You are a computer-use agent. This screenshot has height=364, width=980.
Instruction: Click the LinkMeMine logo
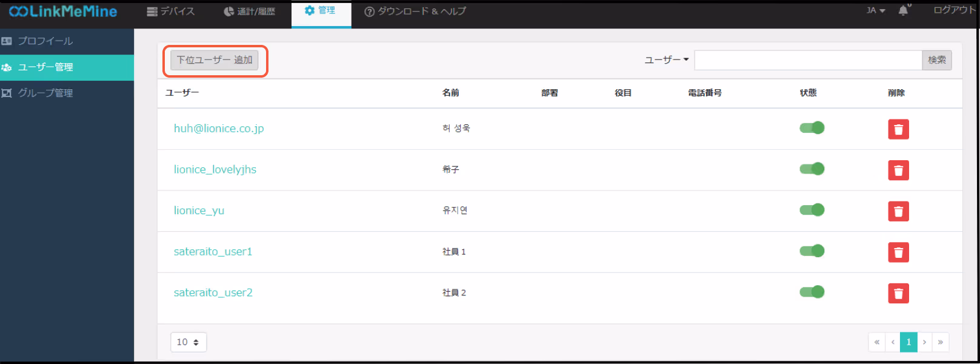[x=63, y=11]
